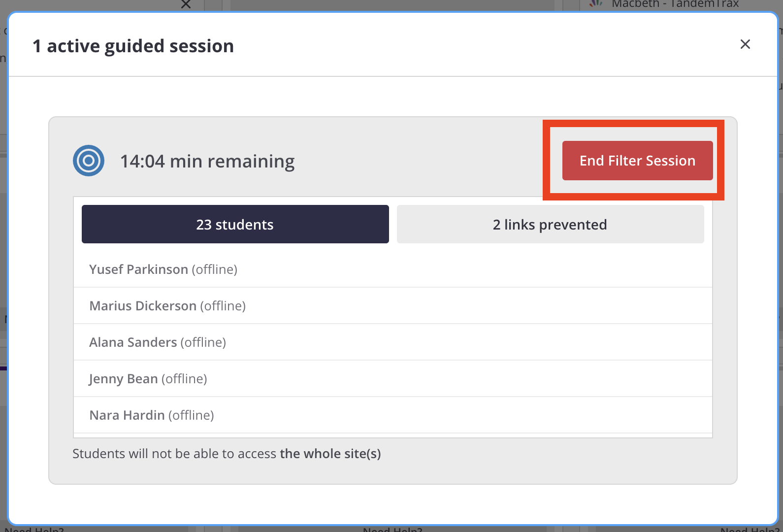Open the bottom-center Need Help? link
The width and height of the screenshot is (783, 532).
pos(392,529)
